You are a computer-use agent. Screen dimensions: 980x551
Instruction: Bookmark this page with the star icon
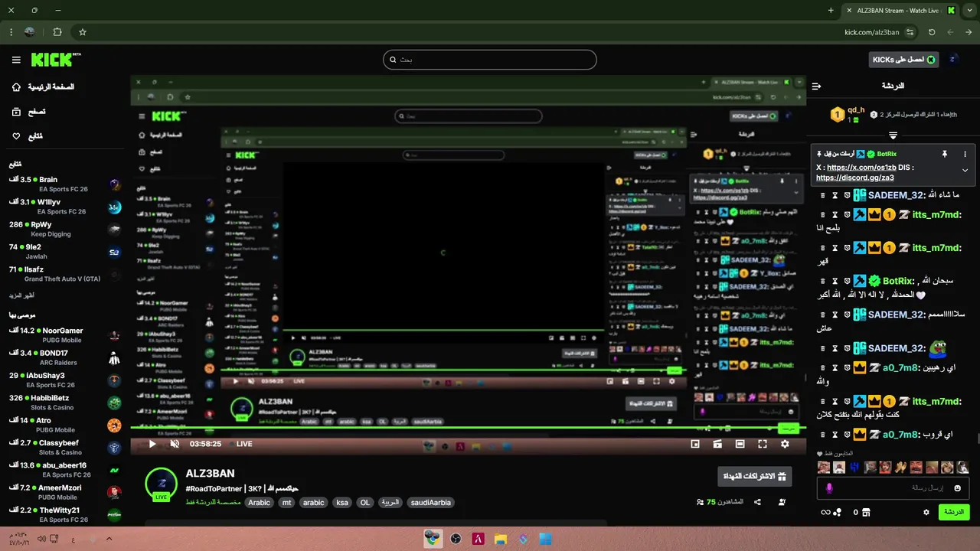(83, 32)
